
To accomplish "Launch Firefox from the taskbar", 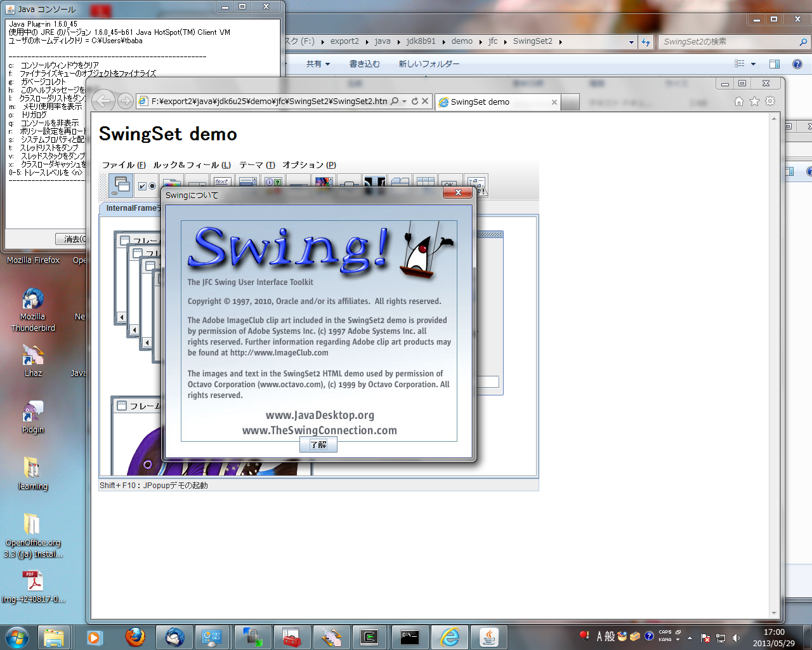I will [x=134, y=637].
